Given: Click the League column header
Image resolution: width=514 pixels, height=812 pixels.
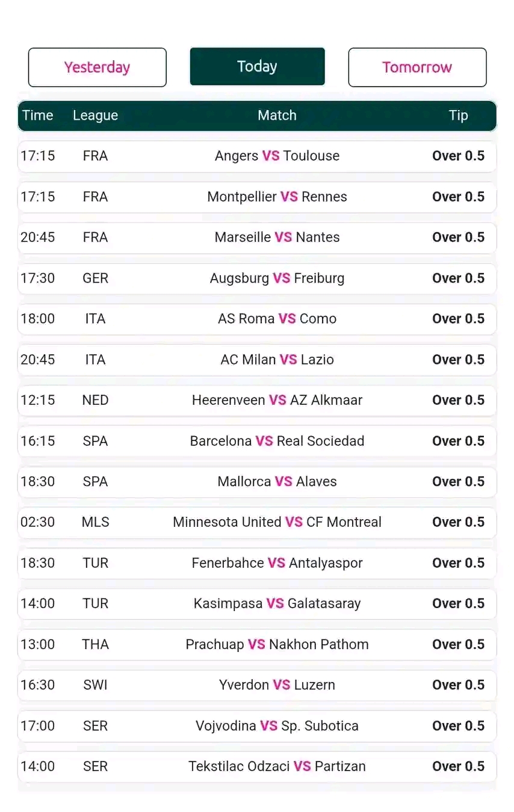Looking at the screenshot, I should coord(95,115).
